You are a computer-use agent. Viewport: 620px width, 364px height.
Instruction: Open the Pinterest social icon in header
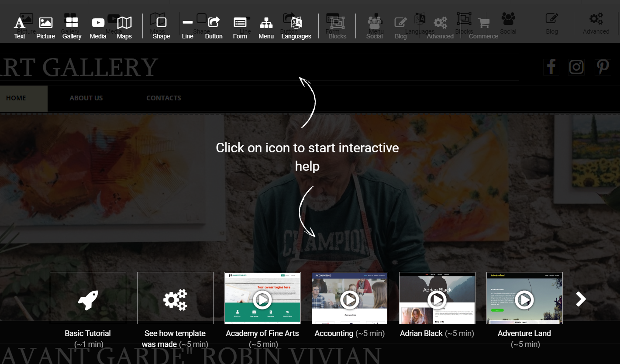tap(603, 67)
